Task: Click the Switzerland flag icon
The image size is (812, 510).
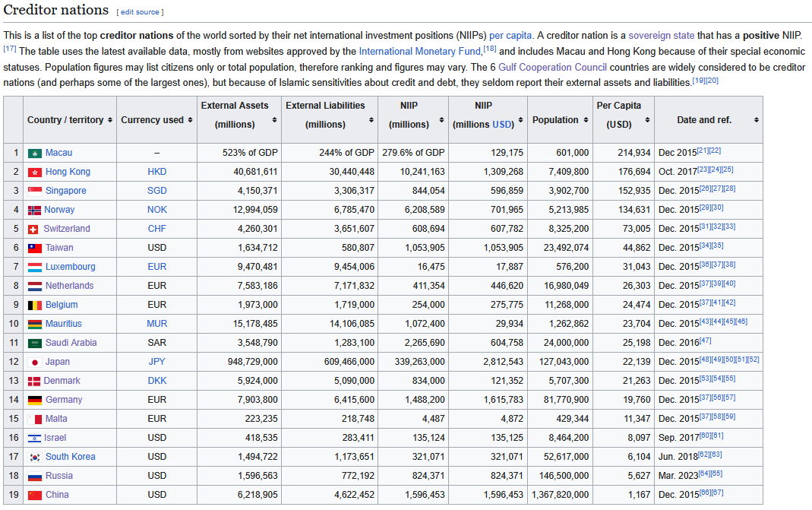Action: (33, 229)
